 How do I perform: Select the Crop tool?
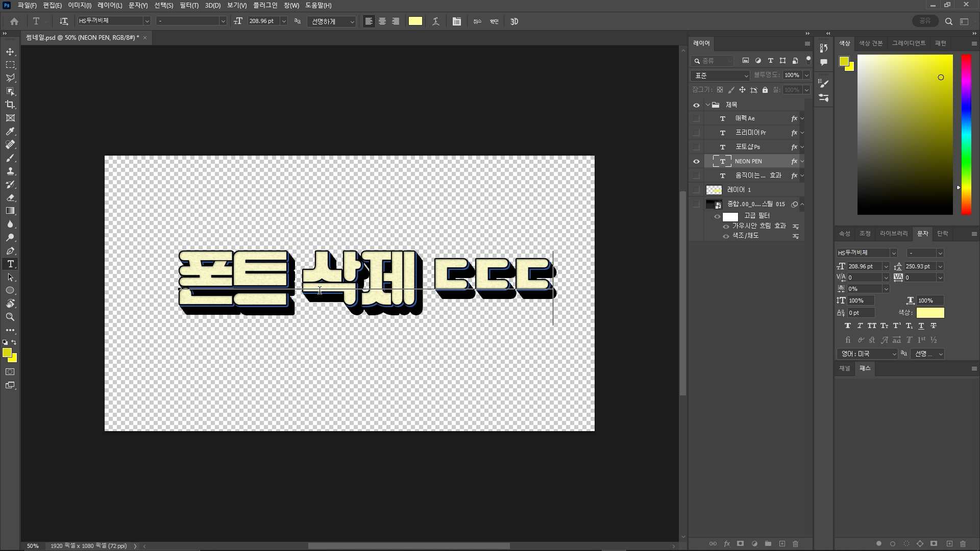10,105
